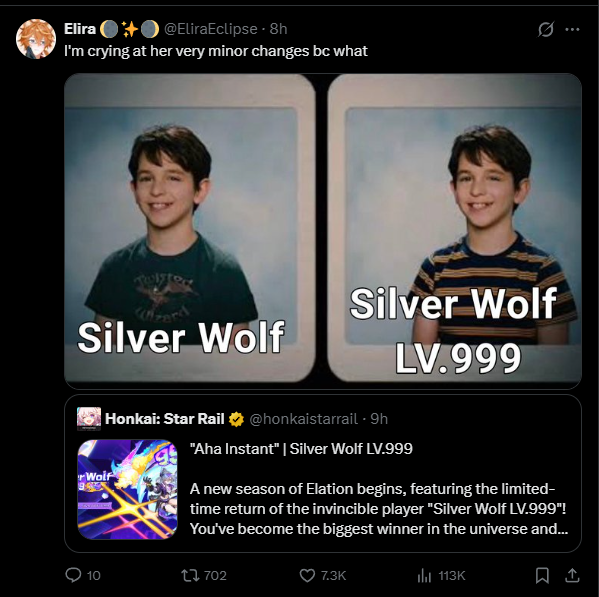Image resolution: width=599 pixels, height=597 pixels.
Task: Click the repost arrows icon
Action: (x=190, y=575)
